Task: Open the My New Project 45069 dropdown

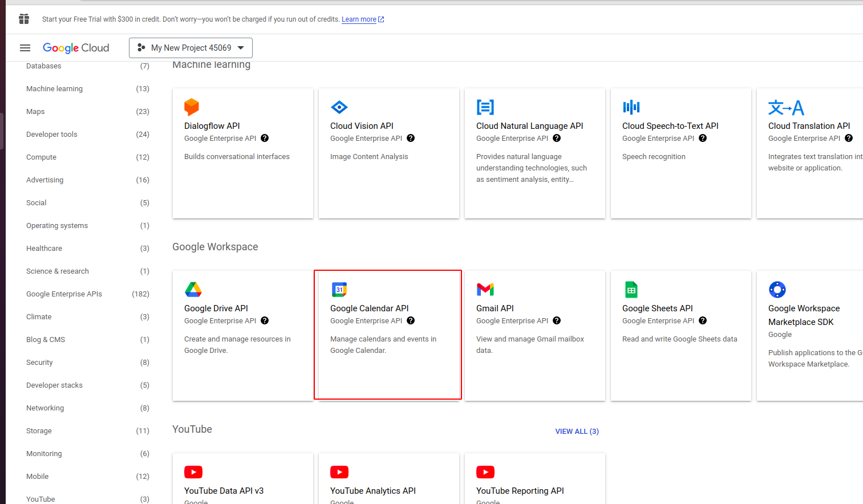Action: click(191, 48)
